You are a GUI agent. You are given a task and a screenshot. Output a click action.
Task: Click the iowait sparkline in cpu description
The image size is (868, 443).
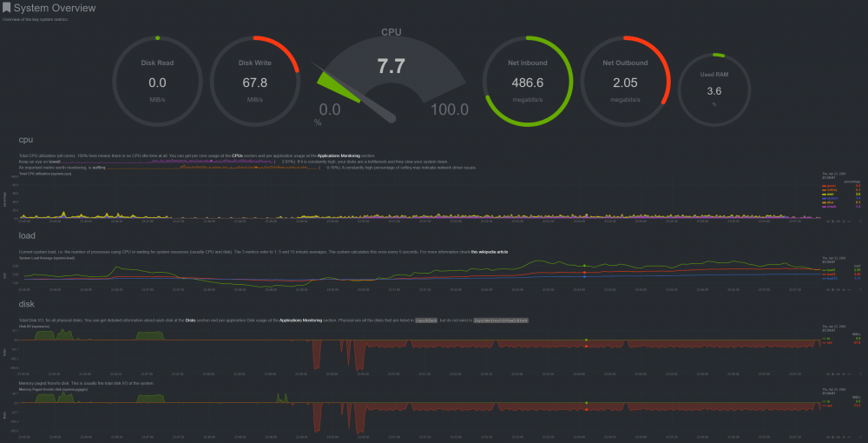tap(168, 162)
